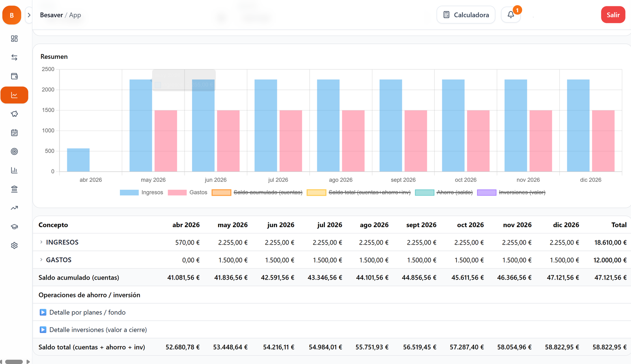631x364 pixels.
Task: Expand the INGRESOS row
Action: (x=41, y=242)
